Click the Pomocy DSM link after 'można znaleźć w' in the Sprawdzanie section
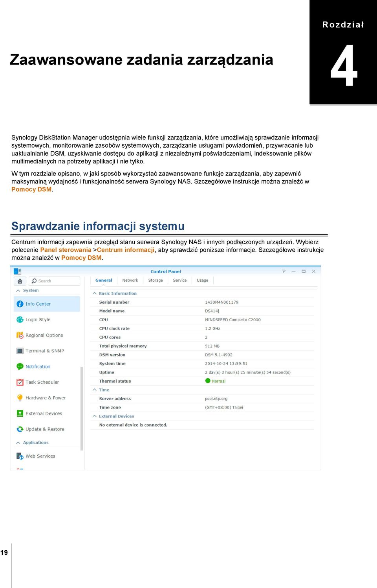 point(81,258)
